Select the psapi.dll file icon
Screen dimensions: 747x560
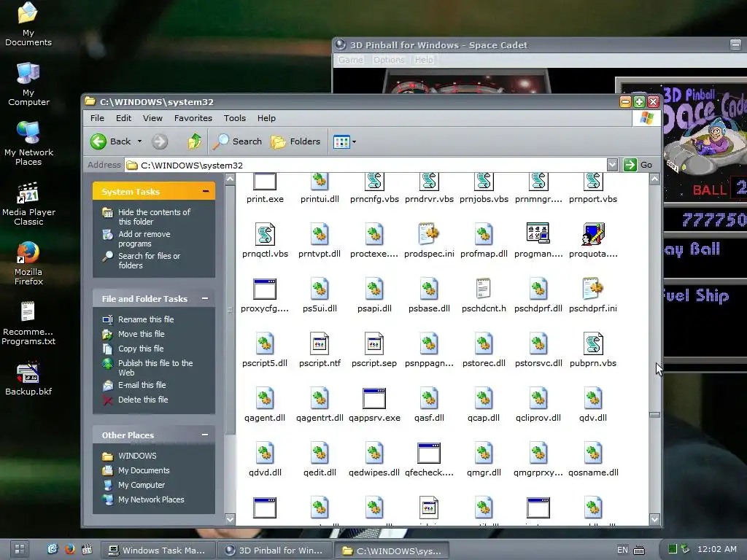[x=374, y=289]
